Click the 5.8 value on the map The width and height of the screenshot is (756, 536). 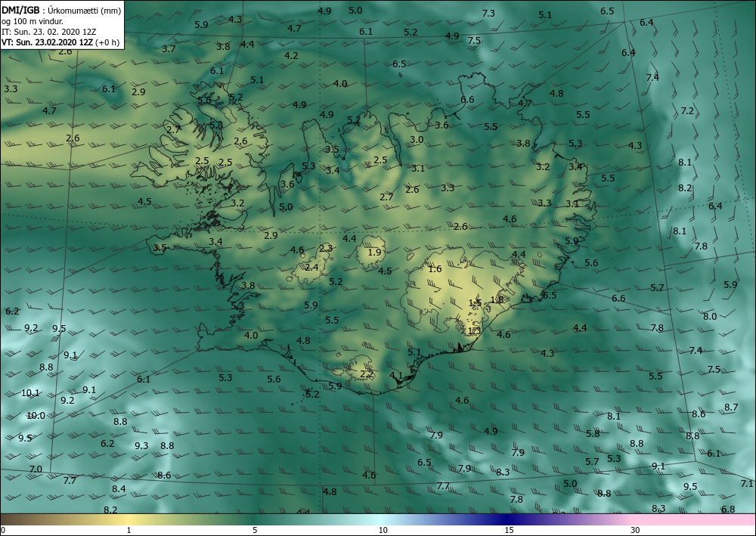tap(593, 434)
